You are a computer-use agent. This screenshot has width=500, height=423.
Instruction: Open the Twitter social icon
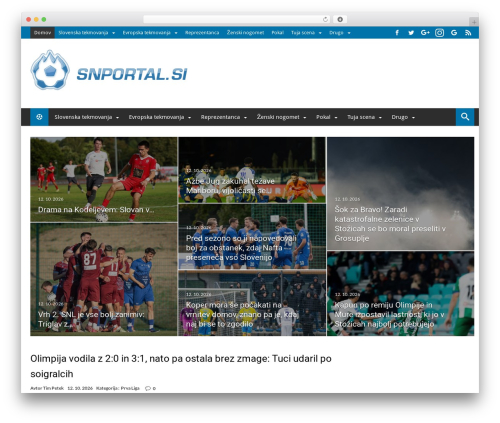[x=411, y=33]
